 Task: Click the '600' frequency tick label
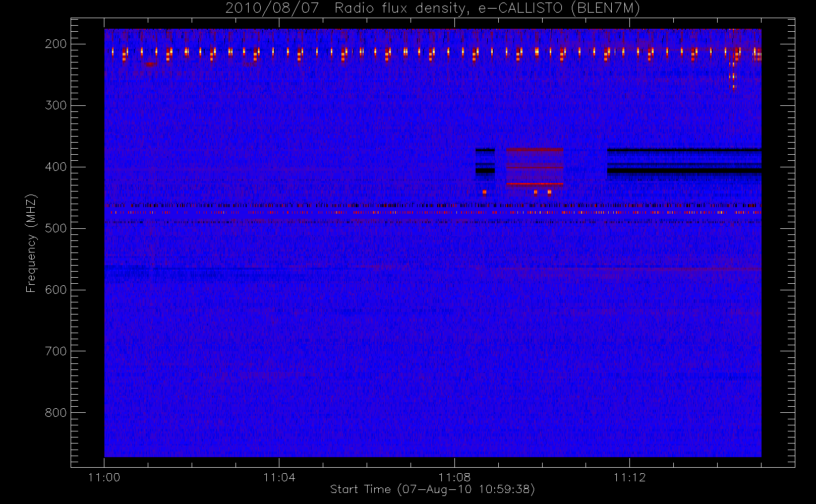tap(56, 290)
